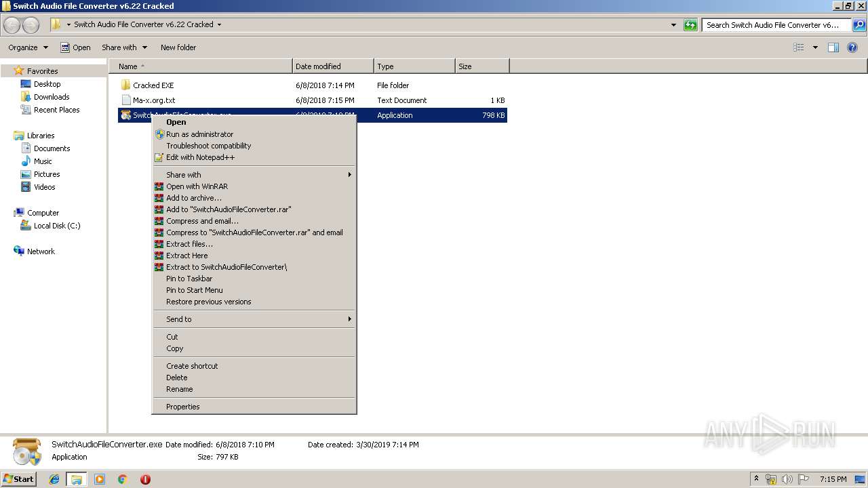The width and height of the screenshot is (868, 488).
Task: Expand the Send to submenu arrow
Action: [x=350, y=319]
